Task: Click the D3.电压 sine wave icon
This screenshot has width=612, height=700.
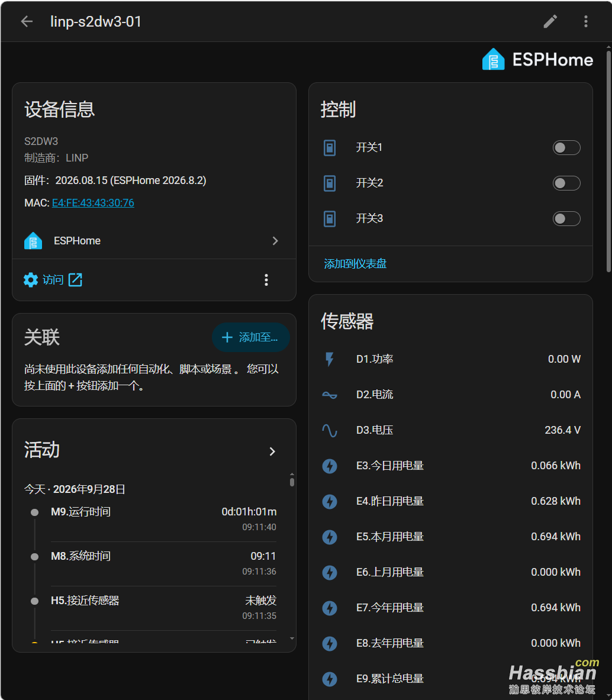Action: (x=330, y=430)
